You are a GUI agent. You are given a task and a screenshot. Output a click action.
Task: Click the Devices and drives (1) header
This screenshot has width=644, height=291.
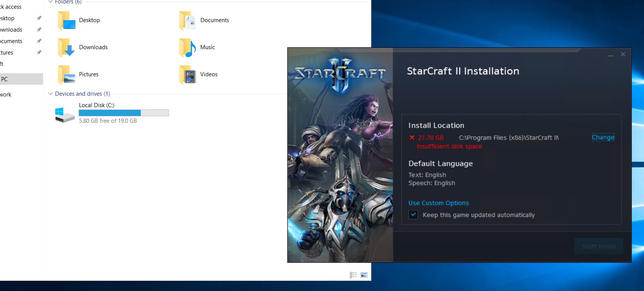pyautogui.click(x=82, y=94)
